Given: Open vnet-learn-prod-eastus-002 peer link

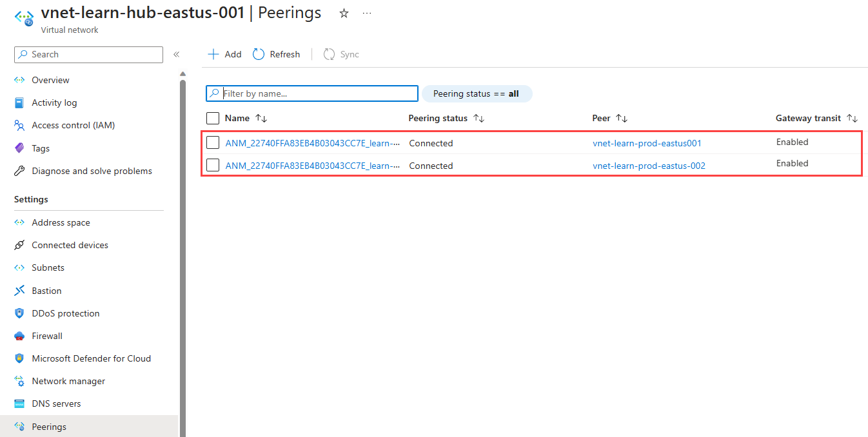Looking at the screenshot, I should point(649,166).
